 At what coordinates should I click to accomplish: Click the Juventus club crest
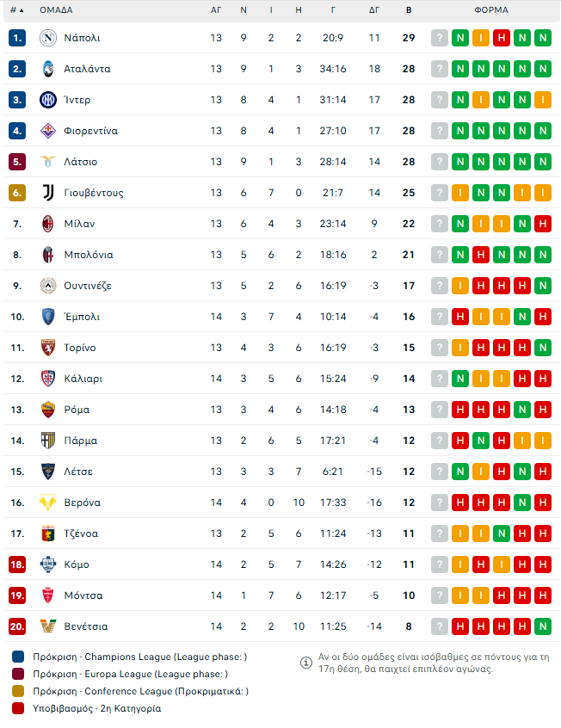tap(48, 193)
